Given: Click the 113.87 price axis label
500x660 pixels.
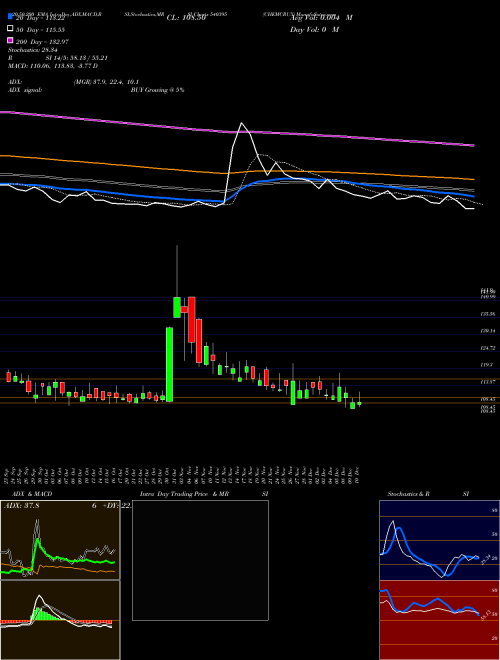Looking at the screenshot, I should coord(487,382).
